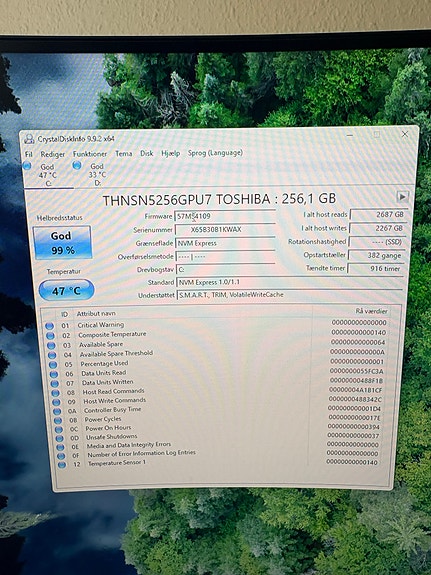Select the Unsafe Shutdowns attribute name
This screenshot has width=431, height=575.
[112, 437]
